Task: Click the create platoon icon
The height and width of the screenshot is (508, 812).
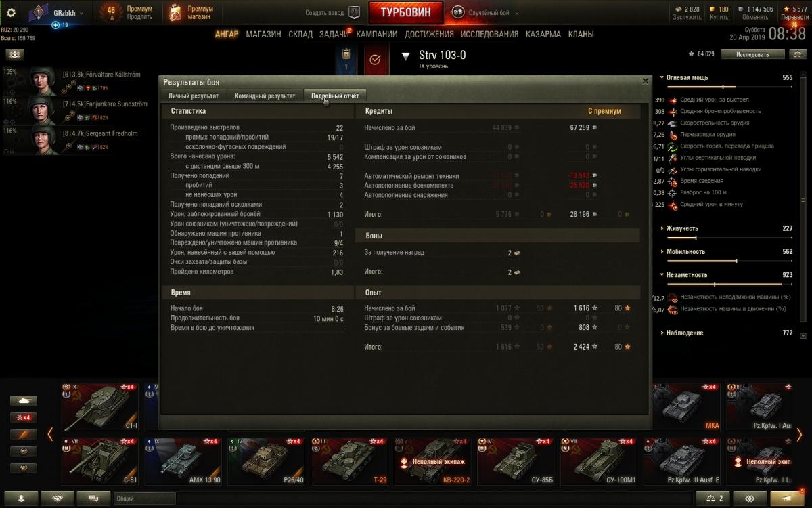Action: click(x=354, y=12)
